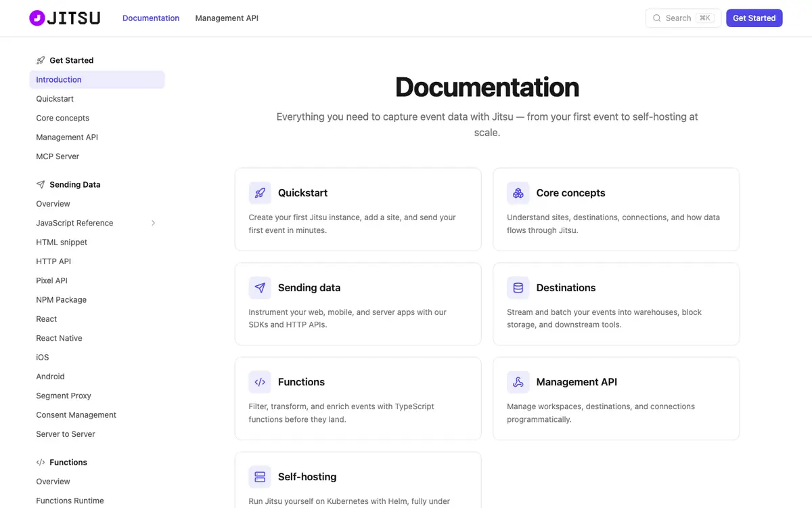Click the "Everything you need to capture" subtitle

tap(487, 125)
